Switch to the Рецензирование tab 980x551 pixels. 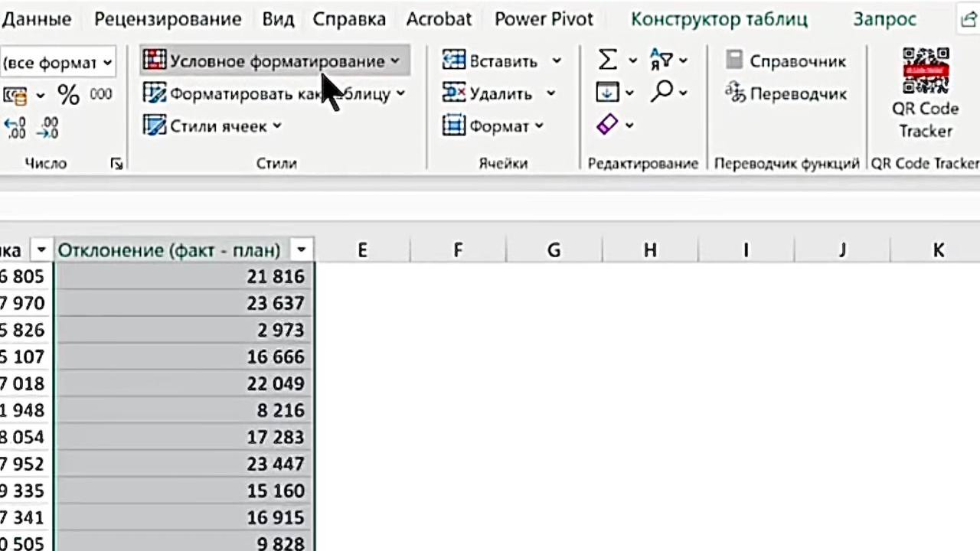coord(168,19)
